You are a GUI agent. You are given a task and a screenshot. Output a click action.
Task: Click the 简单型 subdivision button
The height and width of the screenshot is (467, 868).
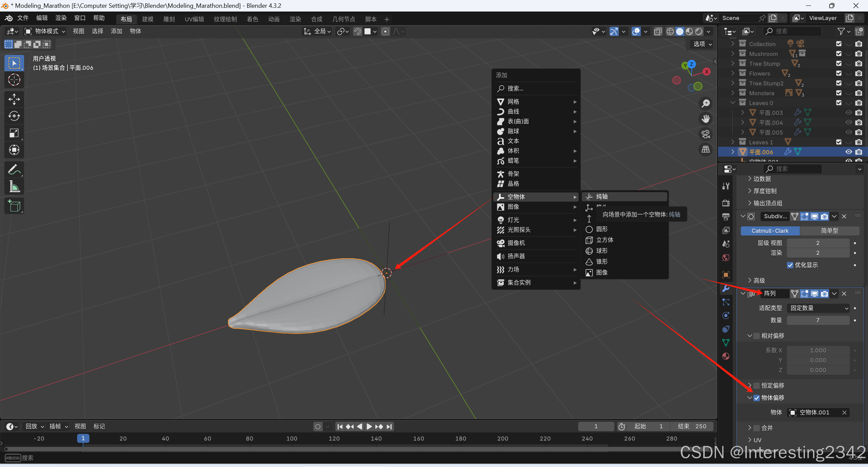point(829,231)
